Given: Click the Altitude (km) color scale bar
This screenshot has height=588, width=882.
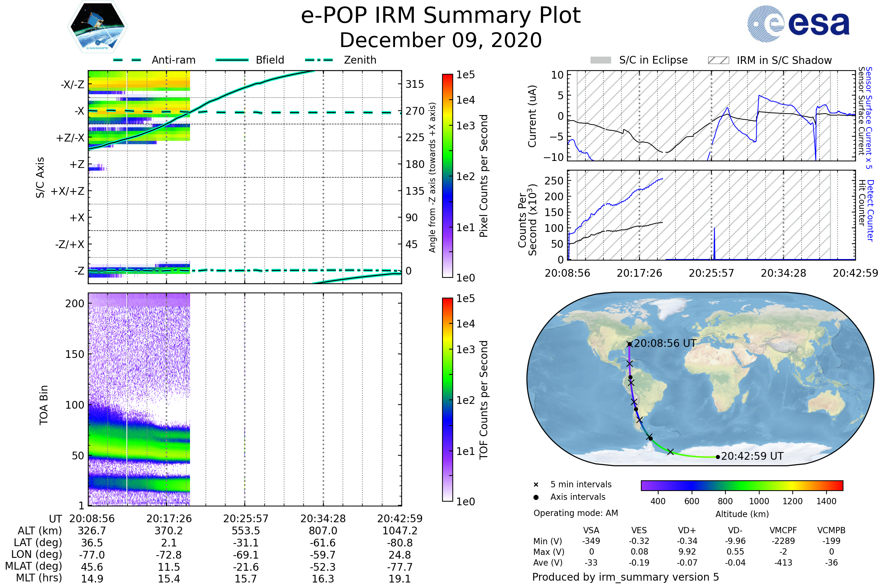Looking at the screenshot, I should coord(742,485).
